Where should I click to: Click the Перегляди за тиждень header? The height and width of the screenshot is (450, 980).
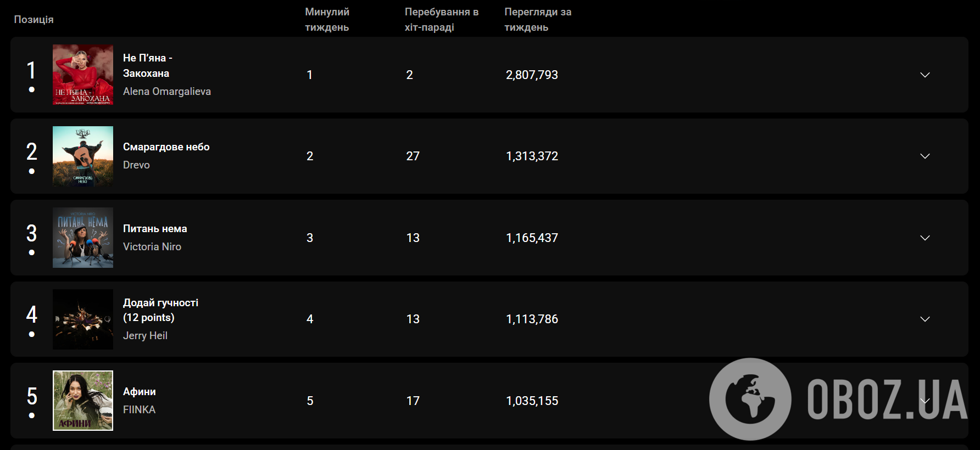(537, 20)
